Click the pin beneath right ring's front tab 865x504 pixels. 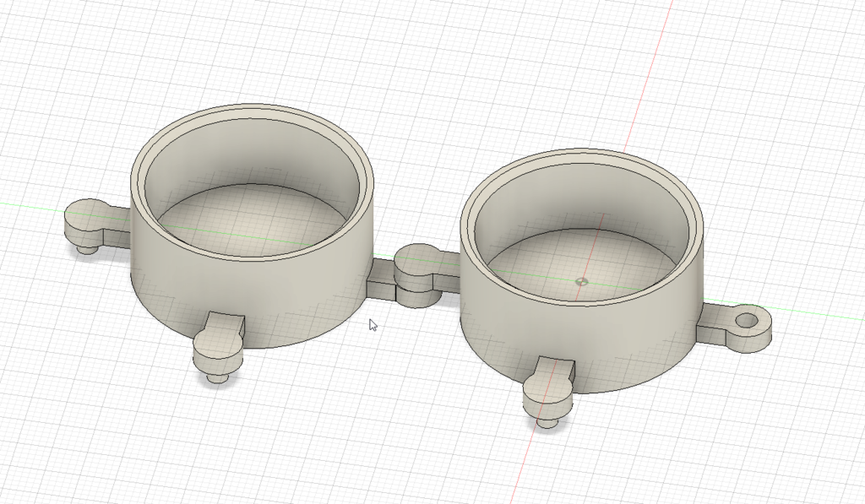(547, 421)
